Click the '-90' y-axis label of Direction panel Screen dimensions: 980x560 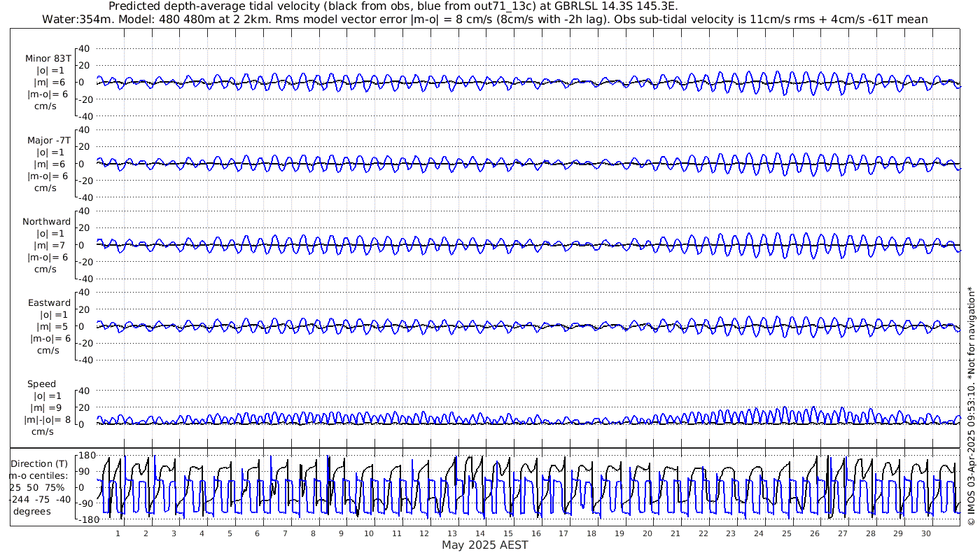click(85, 504)
